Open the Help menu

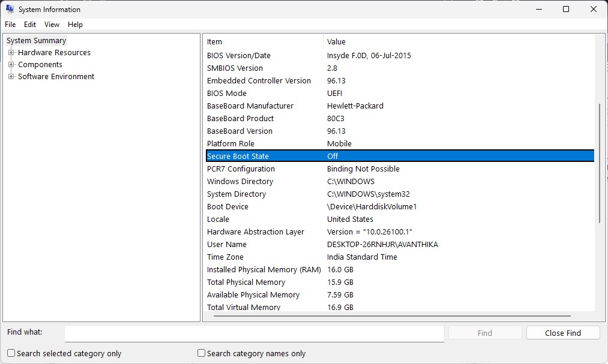point(75,25)
